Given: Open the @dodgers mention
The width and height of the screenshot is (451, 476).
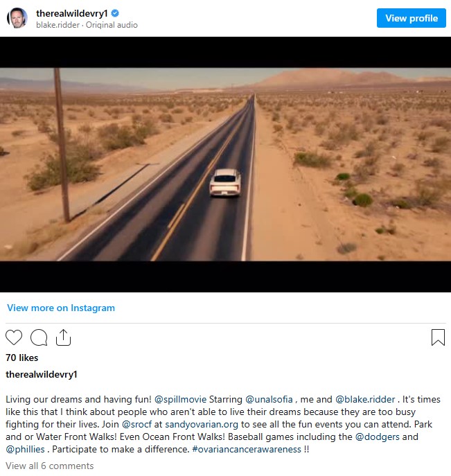Looking at the screenshot, I should (378, 437).
